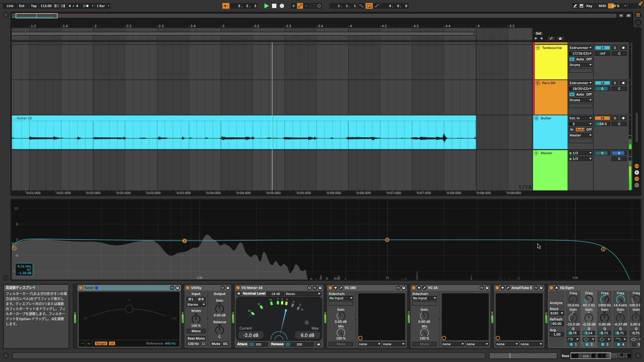This screenshot has width=644, height=362.
Task: Toggle the Loop switch in transport
Action: (369, 6)
